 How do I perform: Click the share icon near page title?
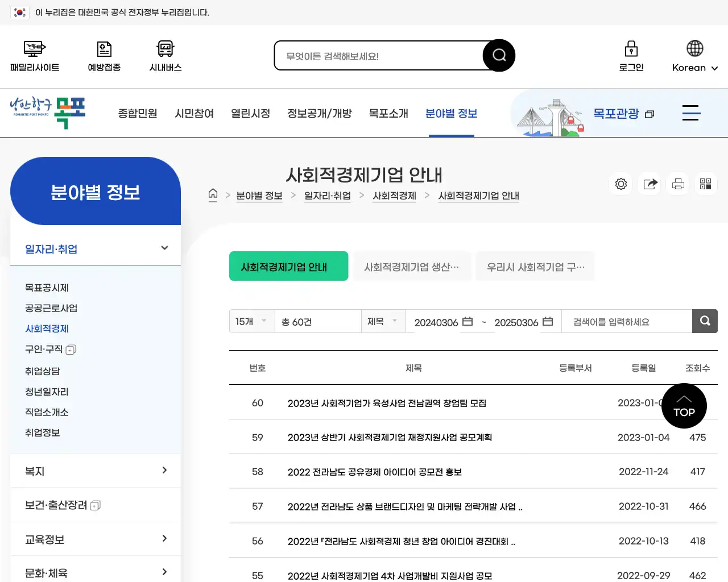(649, 184)
